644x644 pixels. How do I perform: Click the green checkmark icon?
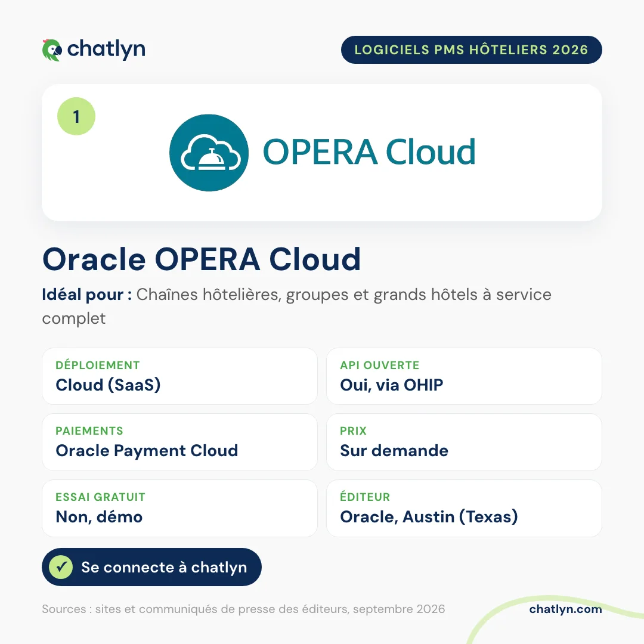tap(61, 567)
